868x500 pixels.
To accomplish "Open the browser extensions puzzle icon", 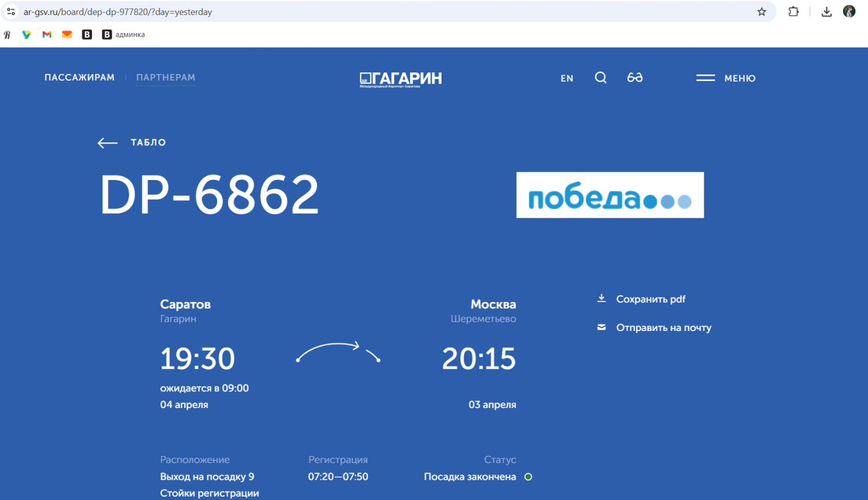I will click(793, 12).
